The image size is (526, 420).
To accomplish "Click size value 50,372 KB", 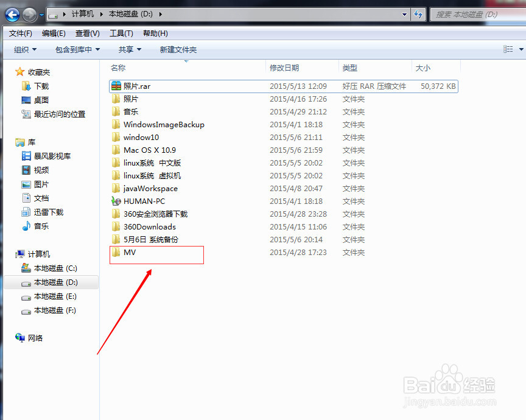I will click(x=438, y=86).
